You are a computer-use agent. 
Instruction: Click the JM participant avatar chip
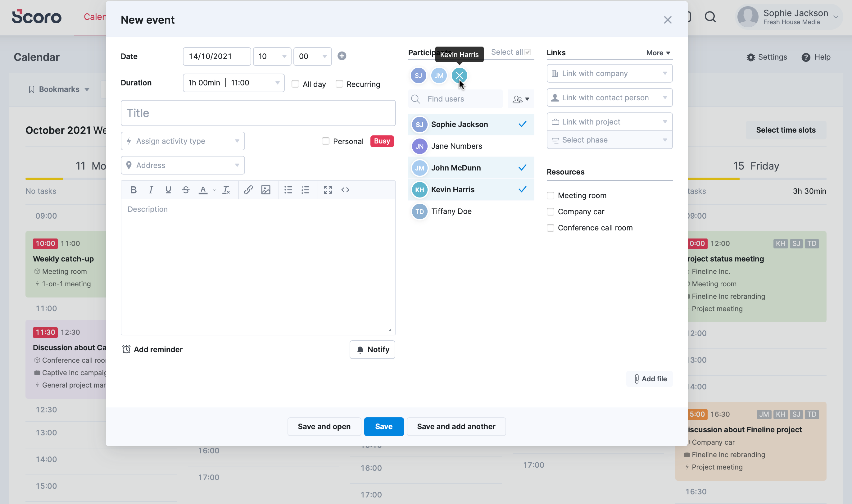click(x=439, y=75)
